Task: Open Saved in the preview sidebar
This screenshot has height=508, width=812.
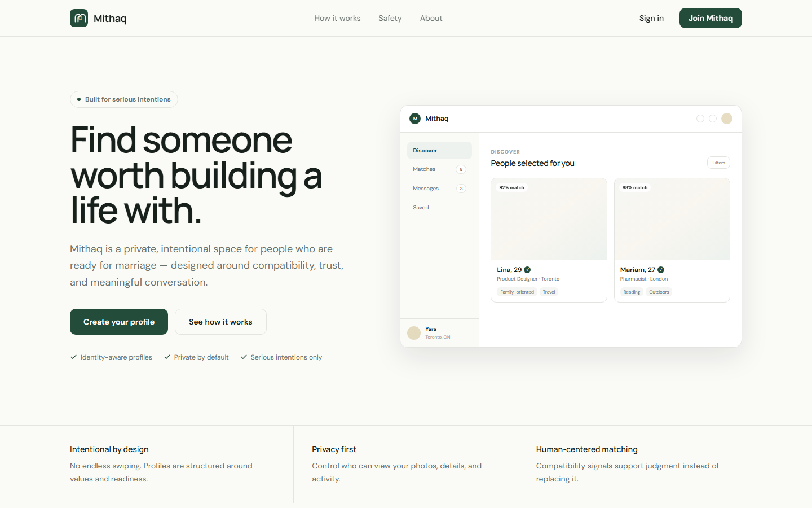Action: point(439,208)
